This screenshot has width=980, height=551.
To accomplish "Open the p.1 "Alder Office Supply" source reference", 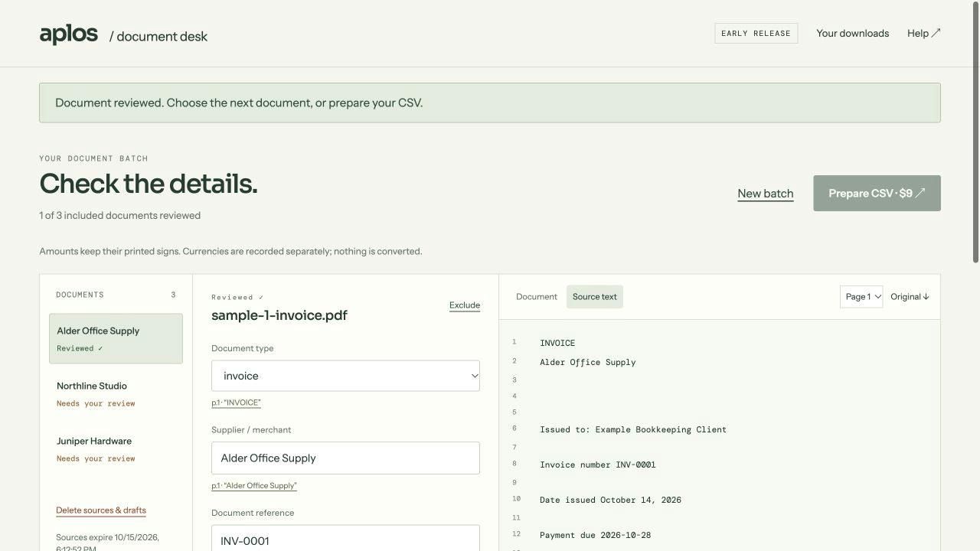I will [x=254, y=486].
